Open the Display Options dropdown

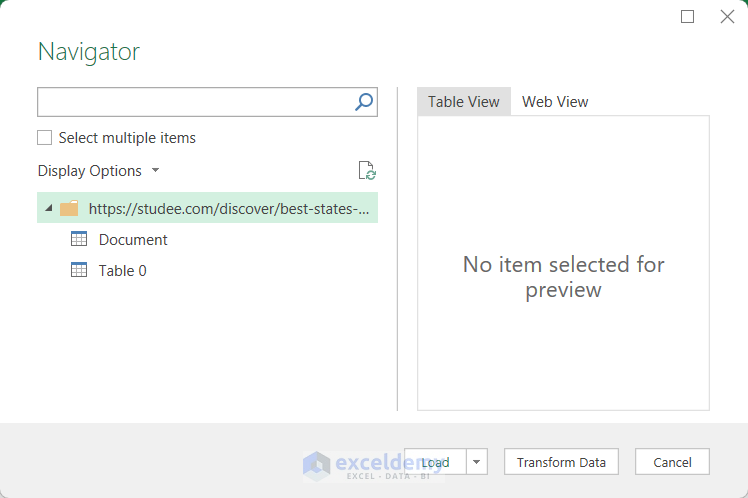[98, 171]
